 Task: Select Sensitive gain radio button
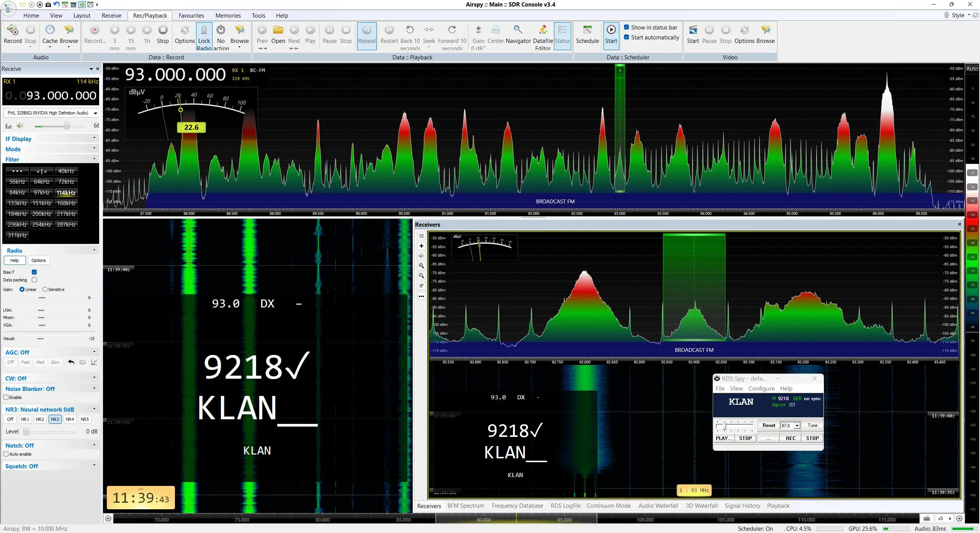point(45,289)
